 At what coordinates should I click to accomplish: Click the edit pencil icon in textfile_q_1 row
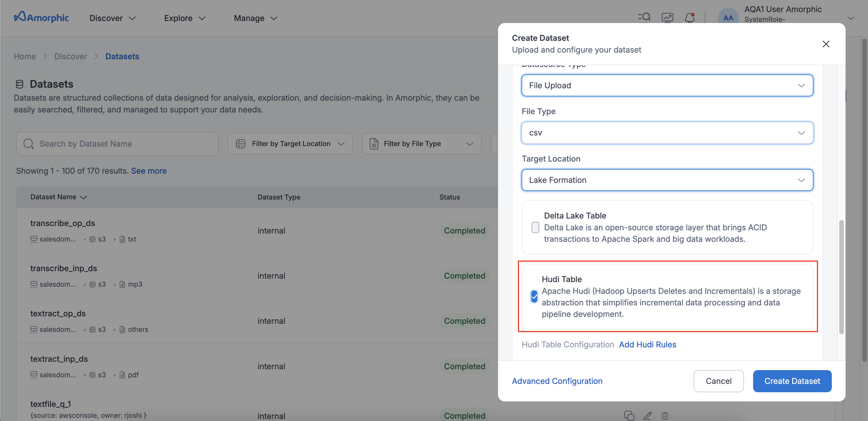647,416
